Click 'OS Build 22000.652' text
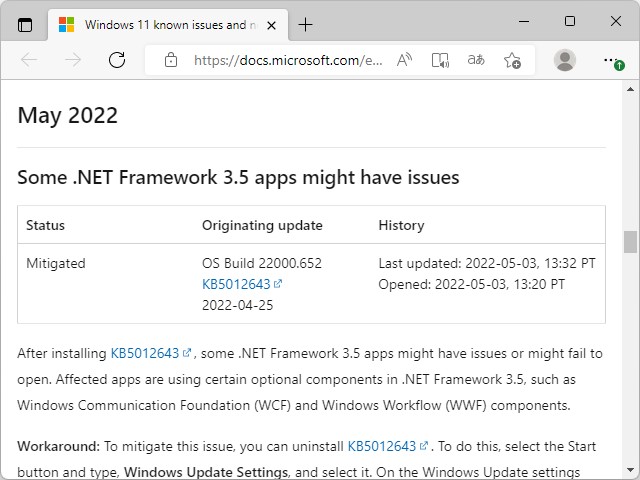640x480 pixels. click(262, 263)
